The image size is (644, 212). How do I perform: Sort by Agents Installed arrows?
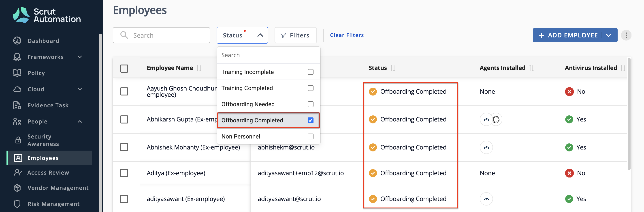pyautogui.click(x=531, y=68)
